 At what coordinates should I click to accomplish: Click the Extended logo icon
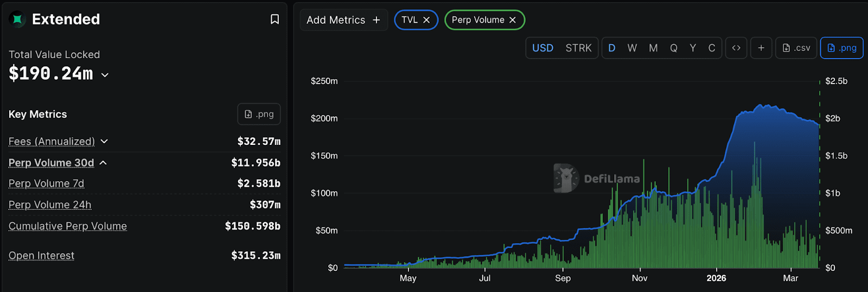coord(17,20)
